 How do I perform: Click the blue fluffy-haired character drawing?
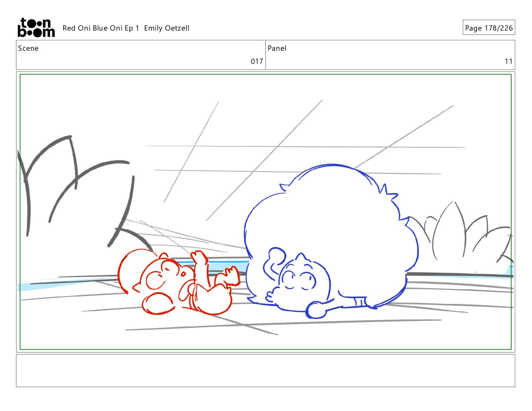tap(331, 242)
